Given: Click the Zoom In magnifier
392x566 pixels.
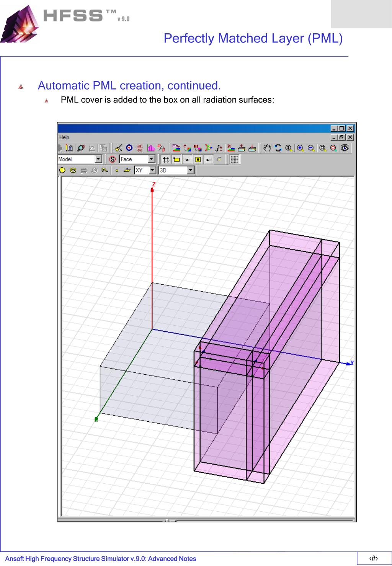Looking at the screenshot, I should (301, 148).
